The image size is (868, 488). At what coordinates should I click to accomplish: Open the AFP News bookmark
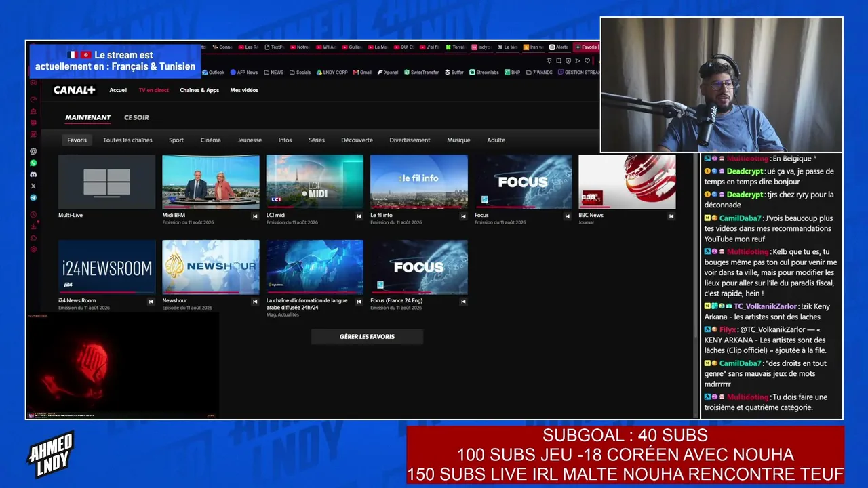click(244, 73)
